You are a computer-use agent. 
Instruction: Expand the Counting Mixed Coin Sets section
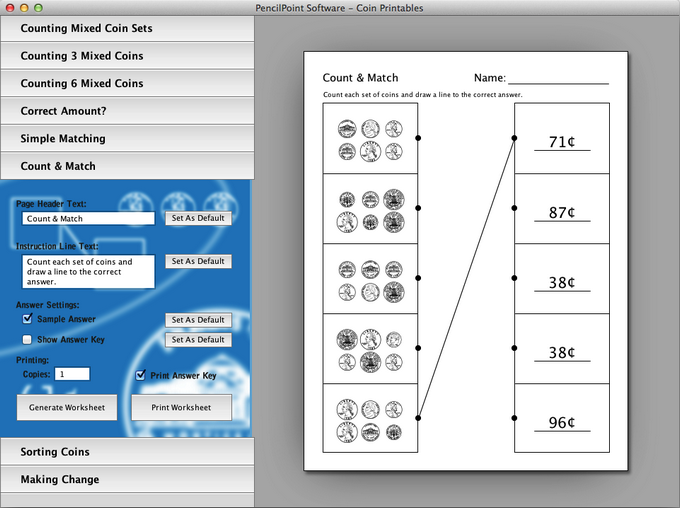pos(128,28)
